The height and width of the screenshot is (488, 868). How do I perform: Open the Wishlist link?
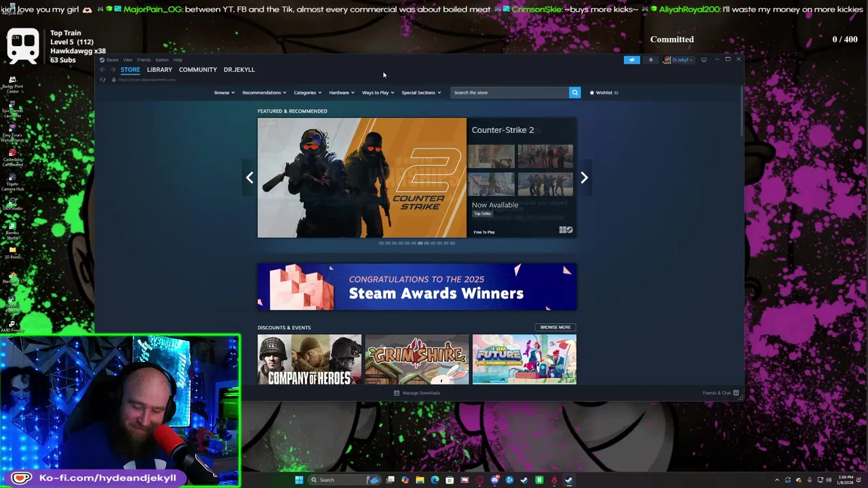pos(604,92)
